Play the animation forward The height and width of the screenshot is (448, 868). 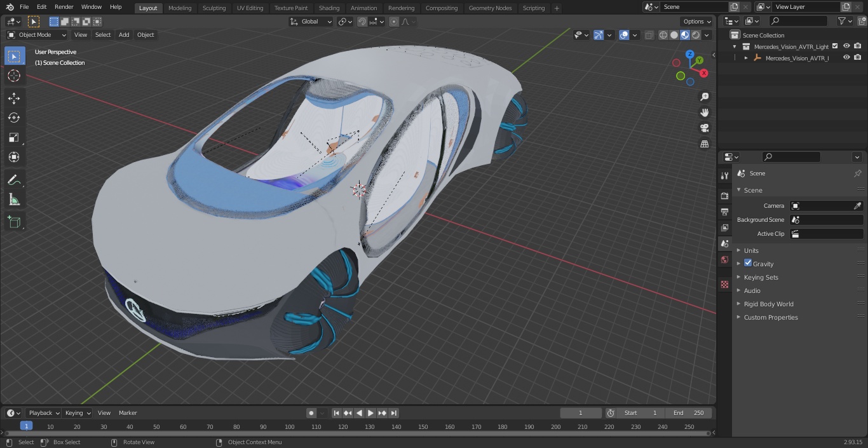click(371, 413)
